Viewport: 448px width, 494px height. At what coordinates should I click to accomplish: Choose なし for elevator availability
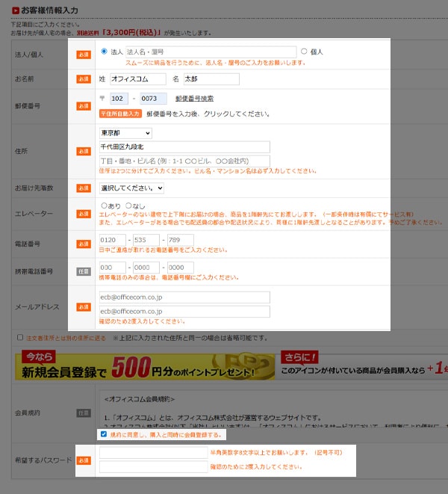point(128,206)
